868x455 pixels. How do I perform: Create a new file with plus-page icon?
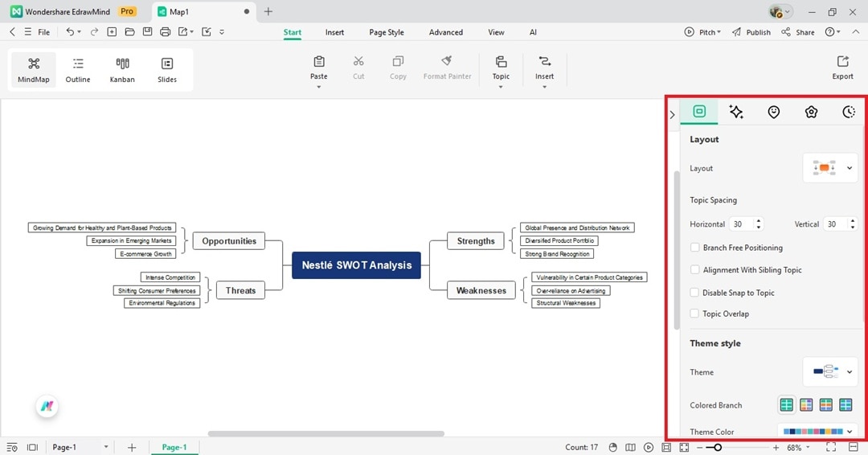click(x=112, y=32)
